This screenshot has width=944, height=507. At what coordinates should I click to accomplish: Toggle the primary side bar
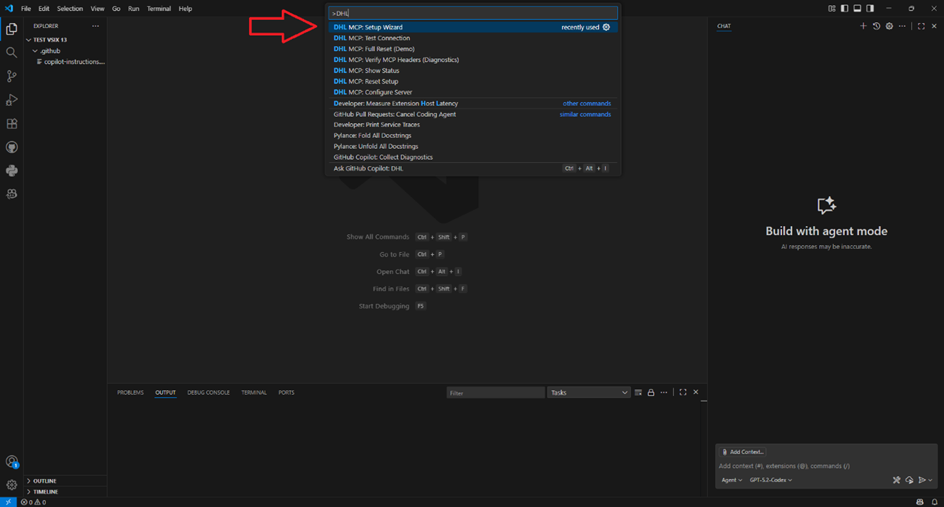pyautogui.click(x=845, y=8)
